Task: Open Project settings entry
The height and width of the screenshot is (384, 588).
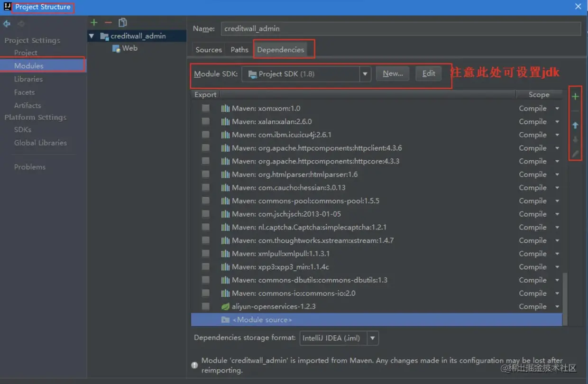Action: pyautogui.click(x=26, y=53)
